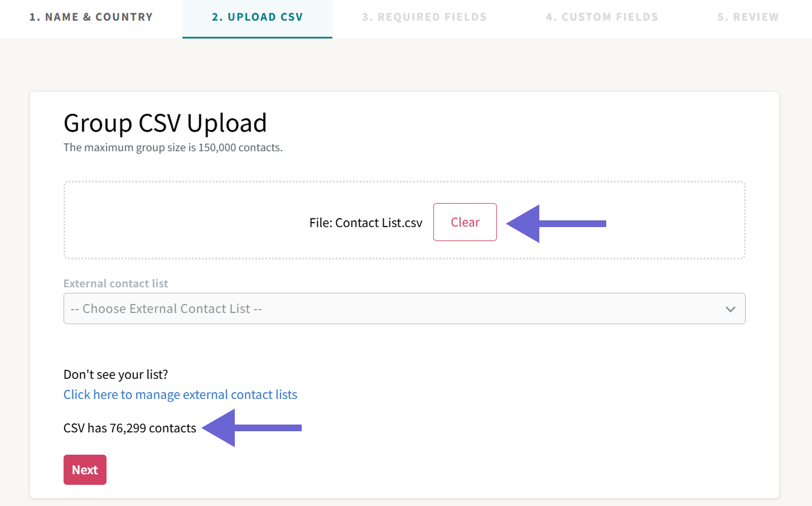
Task: Open the "5. Review" tab
Action: 748,17
